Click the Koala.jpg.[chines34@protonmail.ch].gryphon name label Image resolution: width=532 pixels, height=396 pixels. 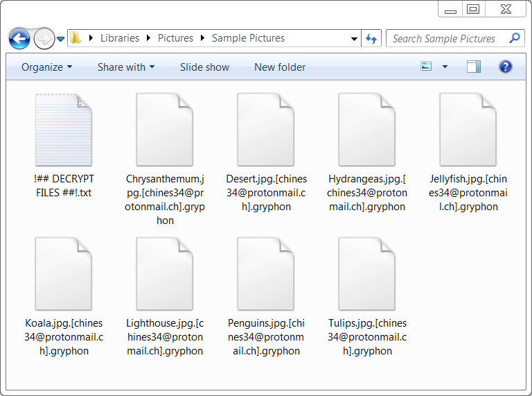click(x=64, y=337)
